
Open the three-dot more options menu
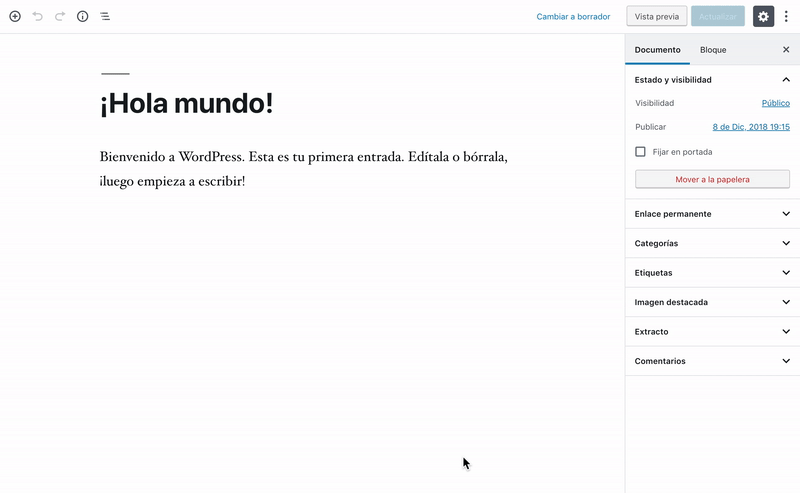pyautogui.click(x=786, y=17)
